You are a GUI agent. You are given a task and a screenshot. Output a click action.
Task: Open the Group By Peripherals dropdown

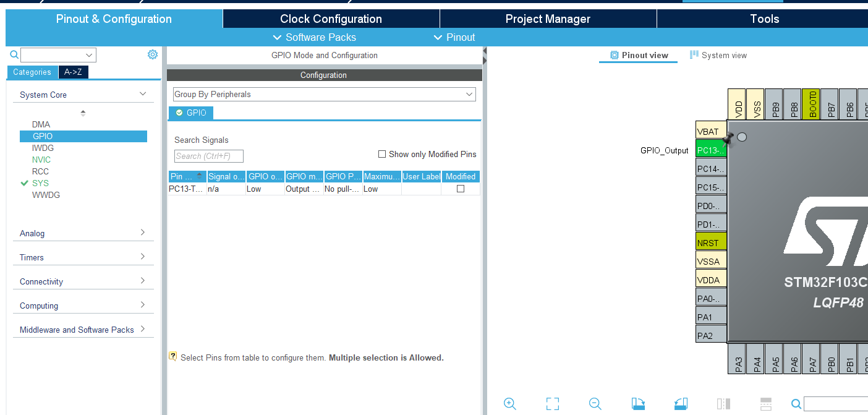coord(324,94)
